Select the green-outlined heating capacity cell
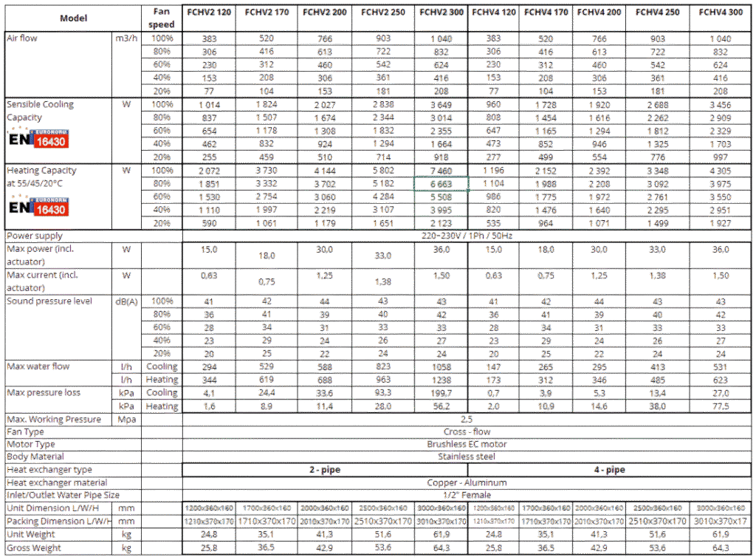This screenshot has width=756, height=560. pyautogui.click(x=441, y=184)
